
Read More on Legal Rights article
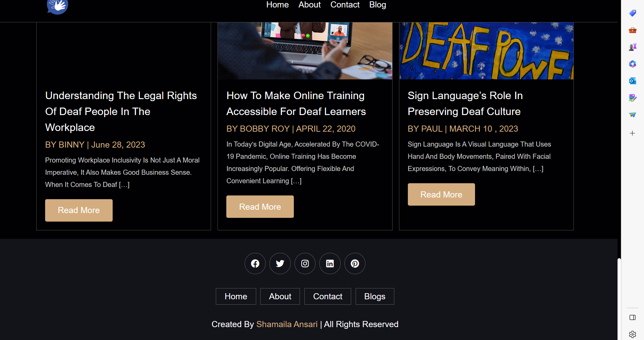click(x=79, y=210)
